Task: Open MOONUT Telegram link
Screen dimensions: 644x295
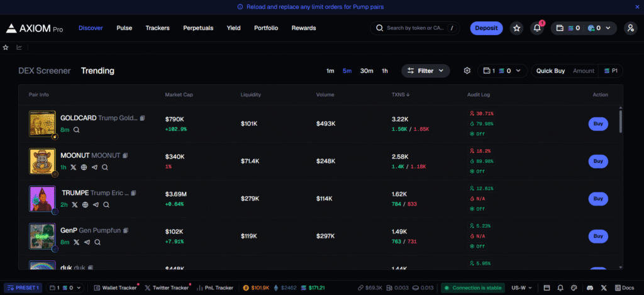Action: 94,167
